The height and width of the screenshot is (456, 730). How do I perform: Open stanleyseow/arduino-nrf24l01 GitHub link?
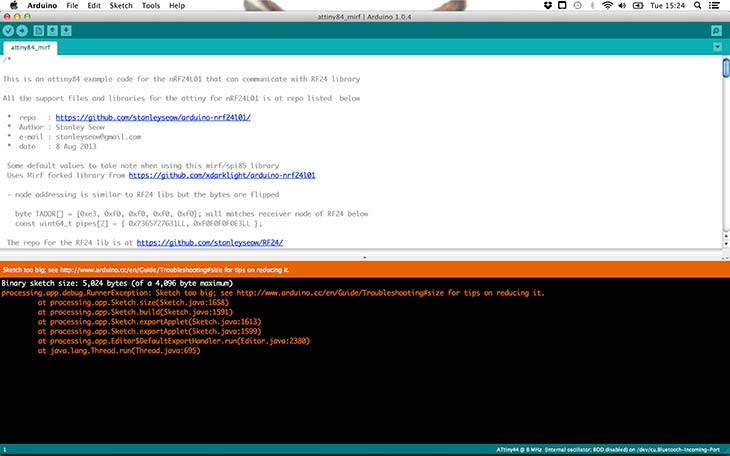tap(153, 117)
